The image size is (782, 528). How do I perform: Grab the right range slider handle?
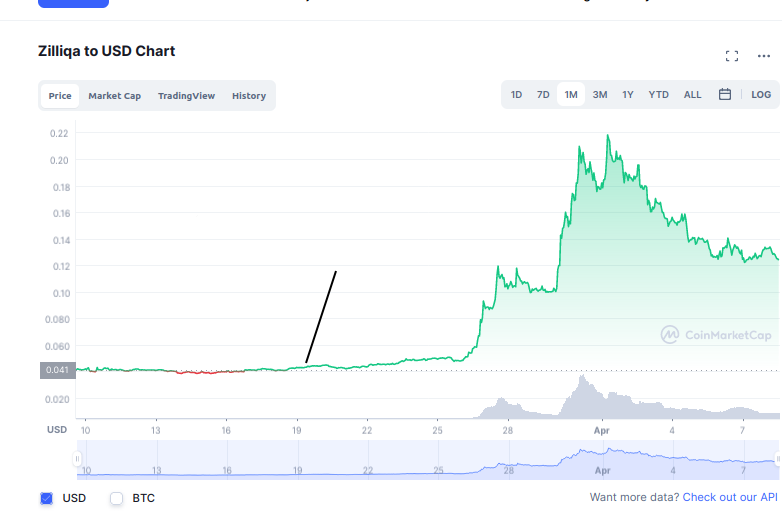coord(778,459)
